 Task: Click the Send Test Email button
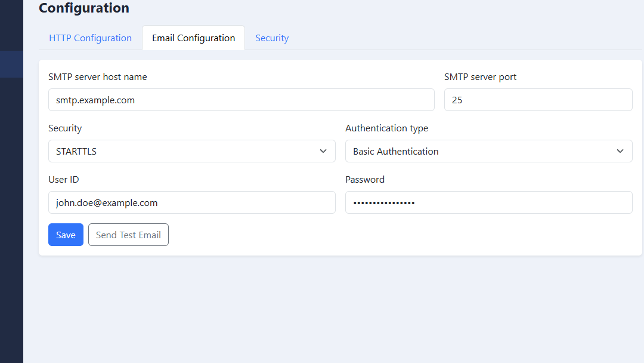(x=128, y=235)
